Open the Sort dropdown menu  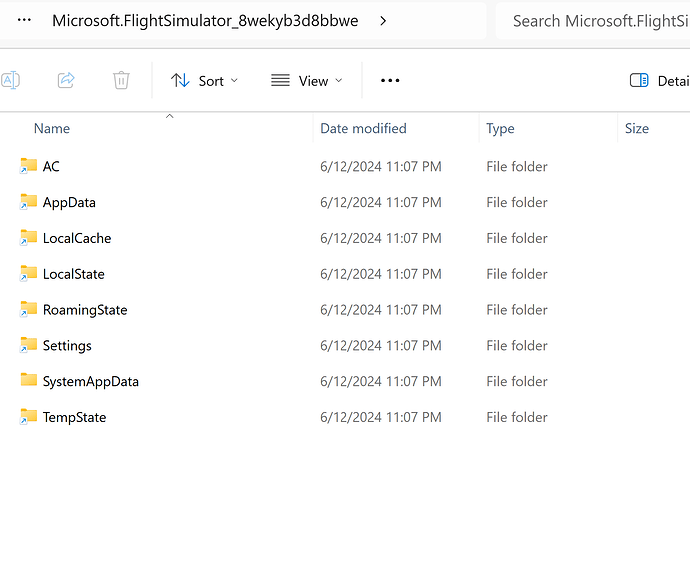205,81
